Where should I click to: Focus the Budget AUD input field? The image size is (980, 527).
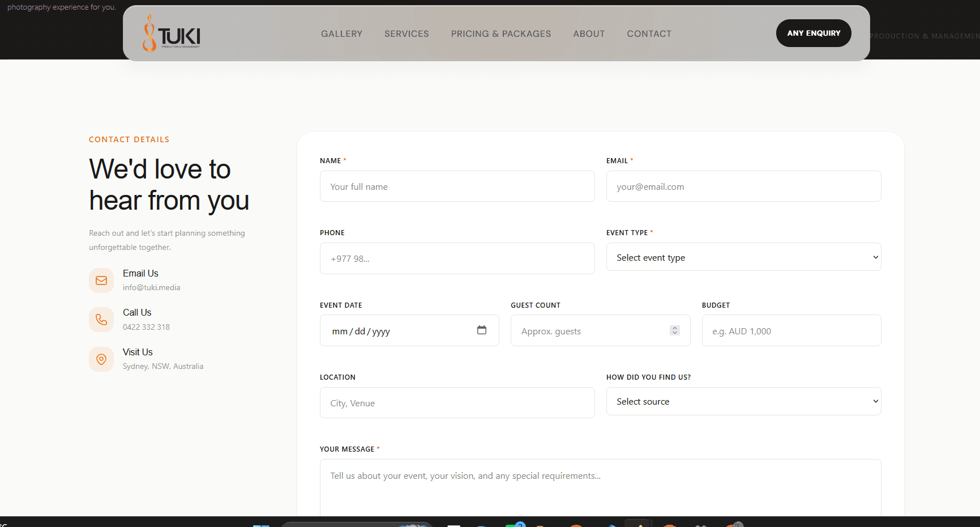click(x=791, y=331)
